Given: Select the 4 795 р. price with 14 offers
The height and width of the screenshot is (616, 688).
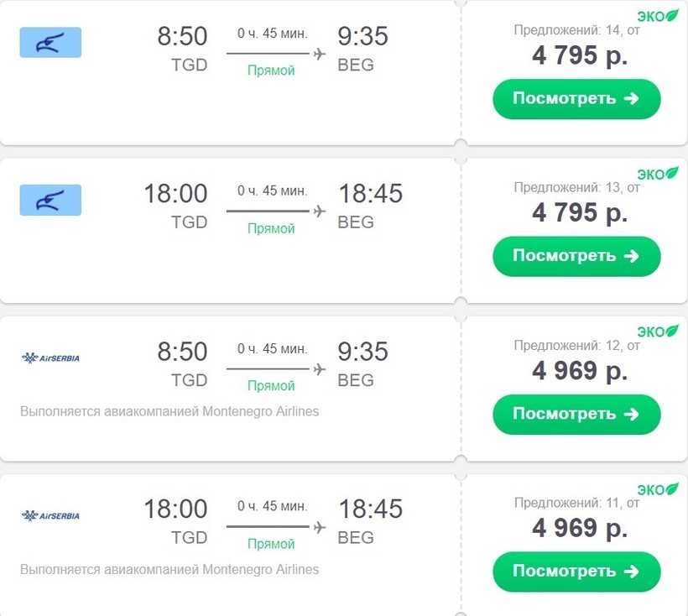Looking at the screenshot, I should click(579, 55).
